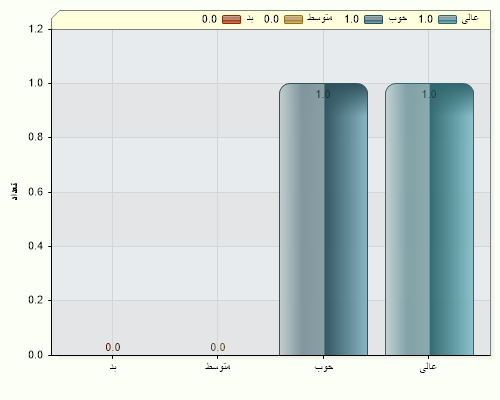The image size is (500, 400).
Task: Click the متوسط x-axis category label
Action: 218,366
